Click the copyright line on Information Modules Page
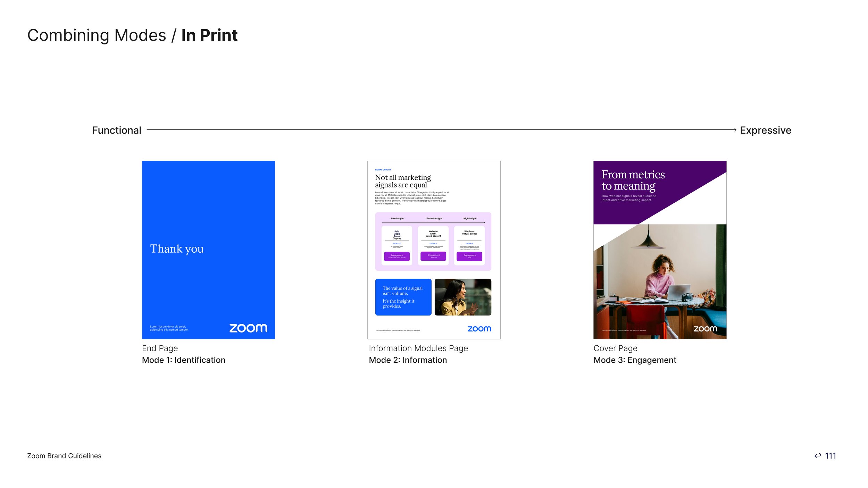The image size is (868, 488). click(x=398, y=330)
